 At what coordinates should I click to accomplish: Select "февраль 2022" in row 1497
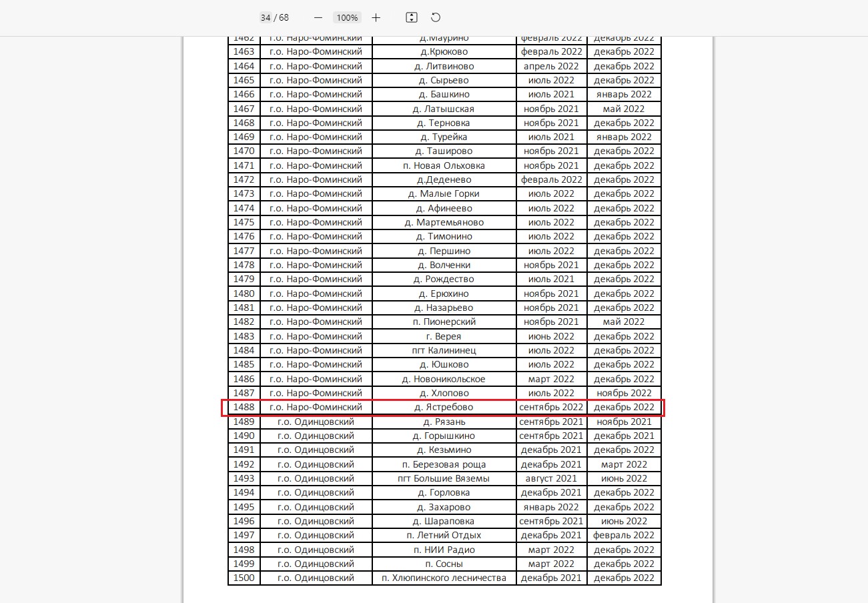(x=624, y=535)
